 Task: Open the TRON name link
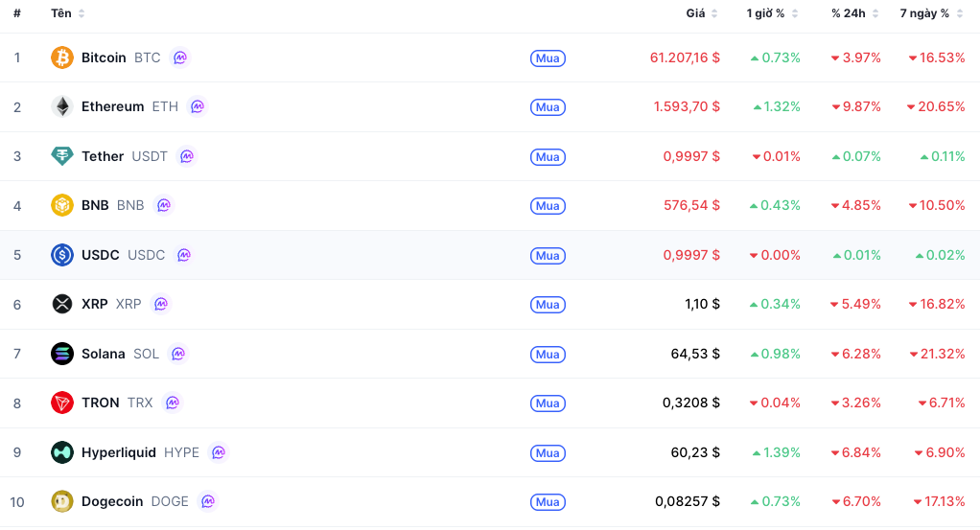pyautogui.click(x=100, y=403)
